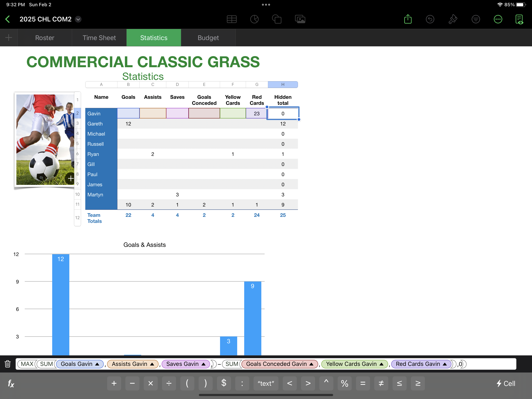This screenshot has width=532, height=399.
Task: Tap the insert table icon
Action: [232, 19]
